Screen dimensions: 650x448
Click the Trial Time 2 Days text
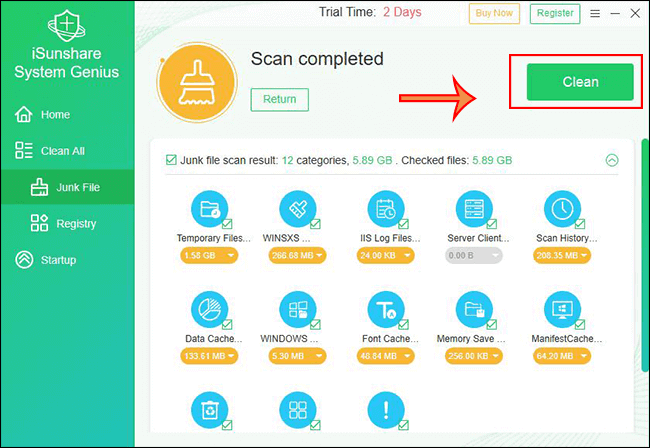[370, 12]
